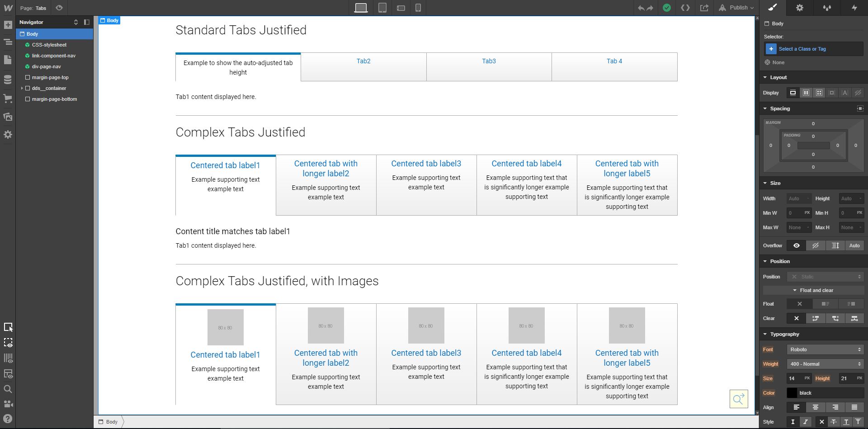Set display to flex
Viewport: 868px width, 429px height.
pos(806,93)
